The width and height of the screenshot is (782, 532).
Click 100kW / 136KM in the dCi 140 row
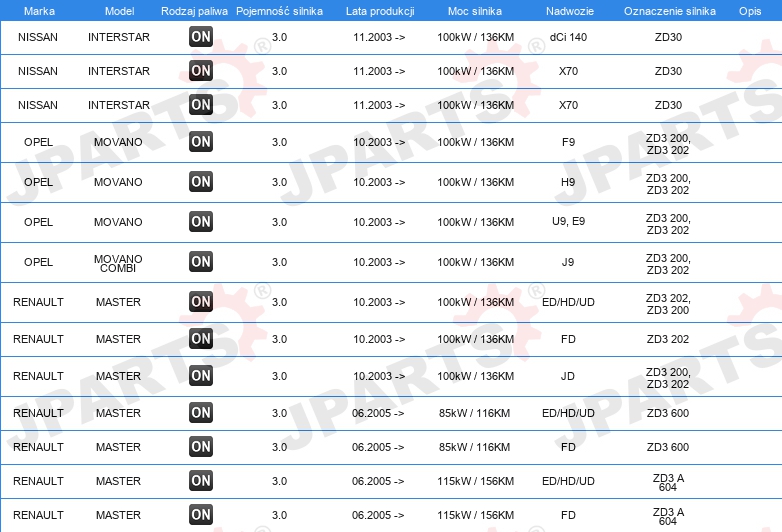[x=475, y=37]
